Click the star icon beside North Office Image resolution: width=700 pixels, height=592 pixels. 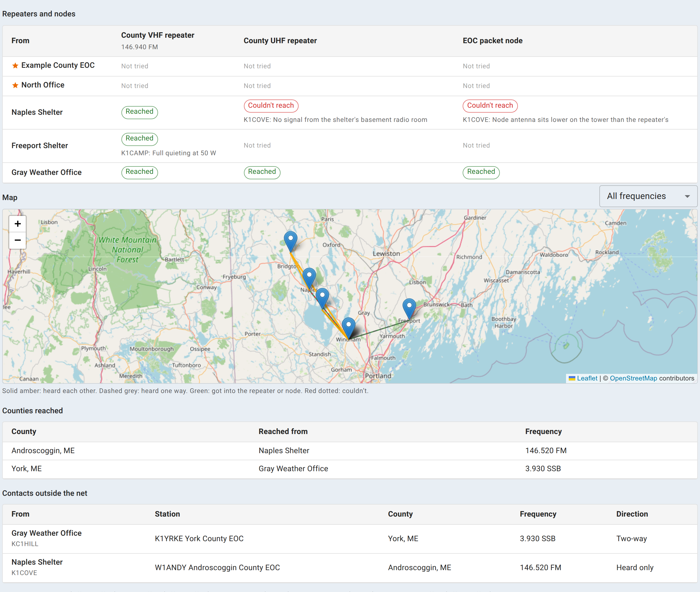tap(15, 85)
